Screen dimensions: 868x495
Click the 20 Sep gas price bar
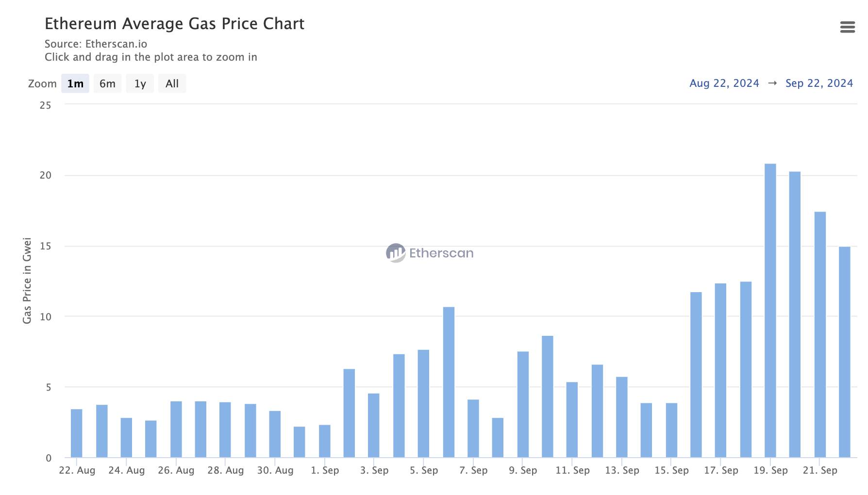[795, 314]
